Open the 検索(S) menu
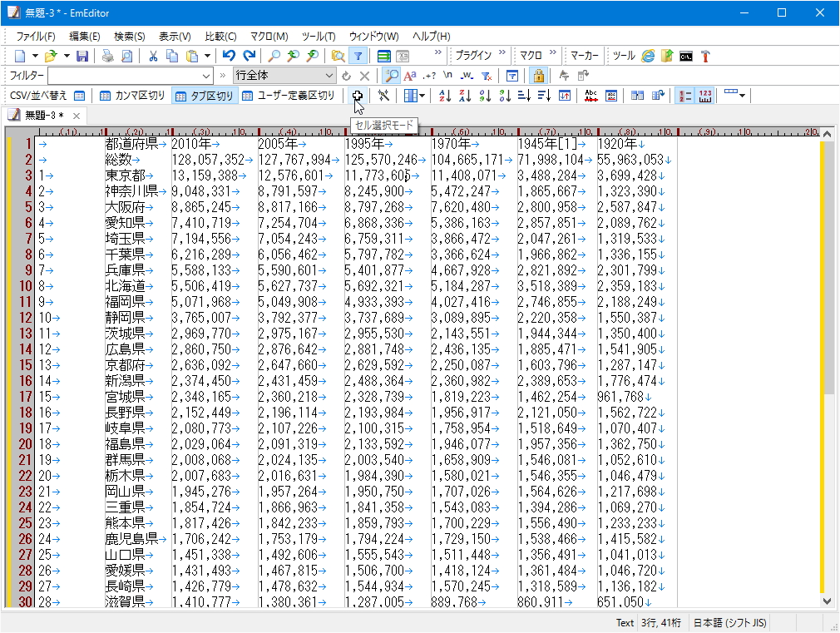Screen dimensions: 840x633 pyautogui.click(x=130, y=36)
